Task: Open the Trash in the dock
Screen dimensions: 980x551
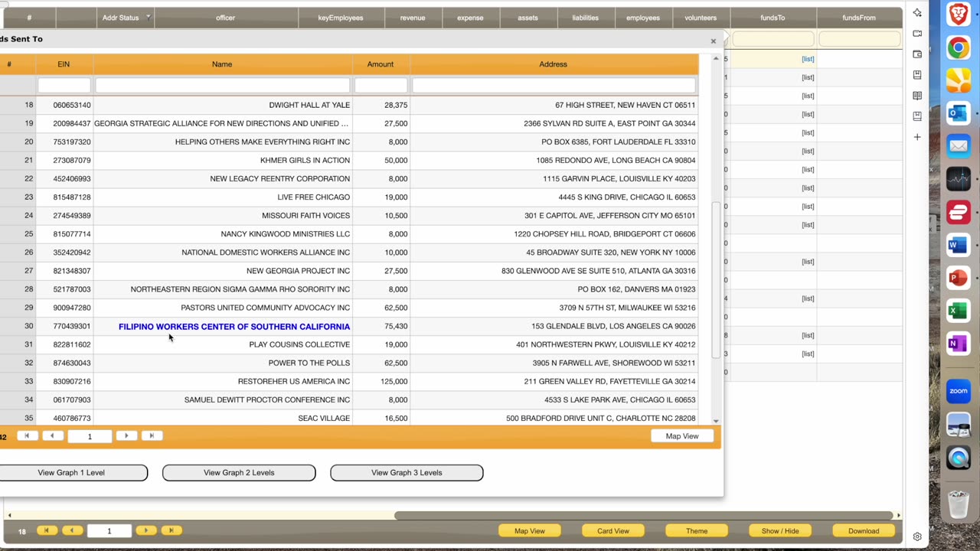Action: tap(959, 504)
